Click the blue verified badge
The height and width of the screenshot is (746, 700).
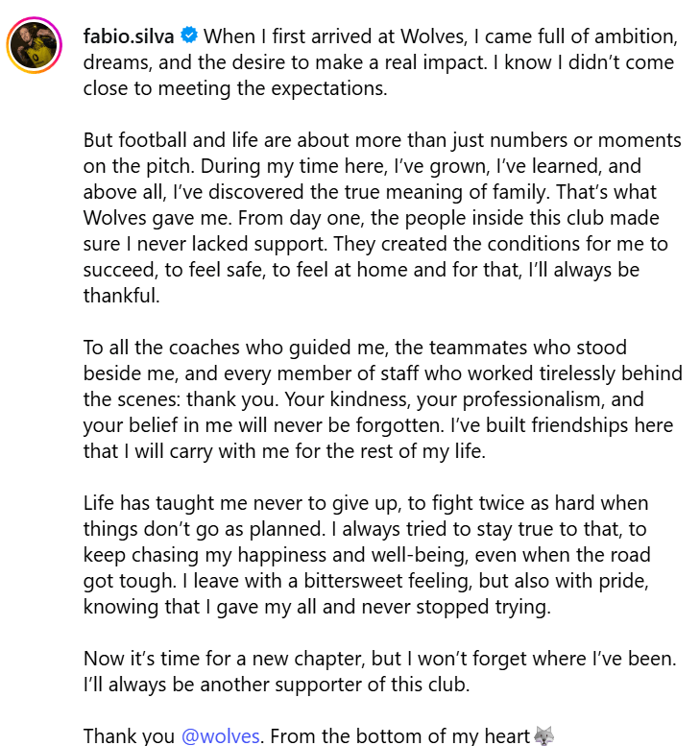tap(189, 36)
